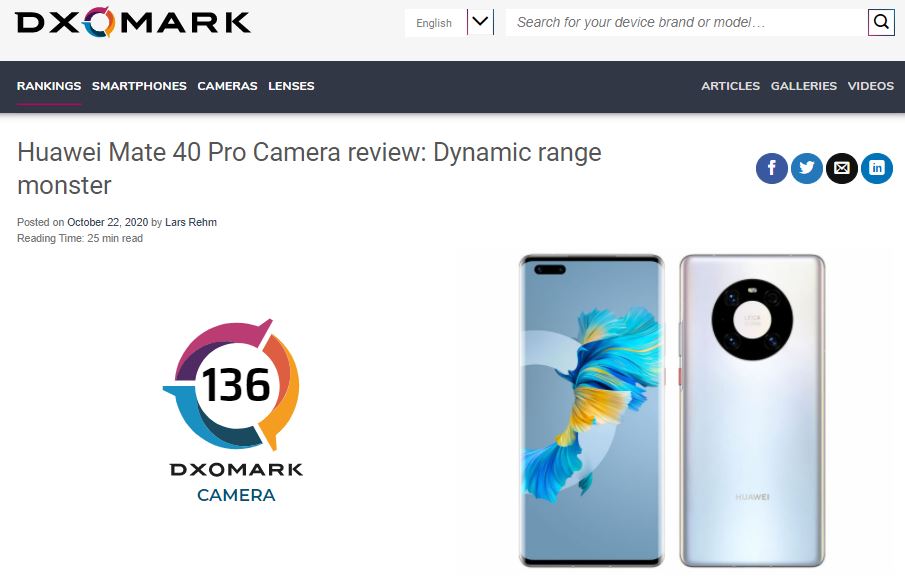905x579 pixels.
Task: Share article on LinkedIn
Action: click(877, 169)
